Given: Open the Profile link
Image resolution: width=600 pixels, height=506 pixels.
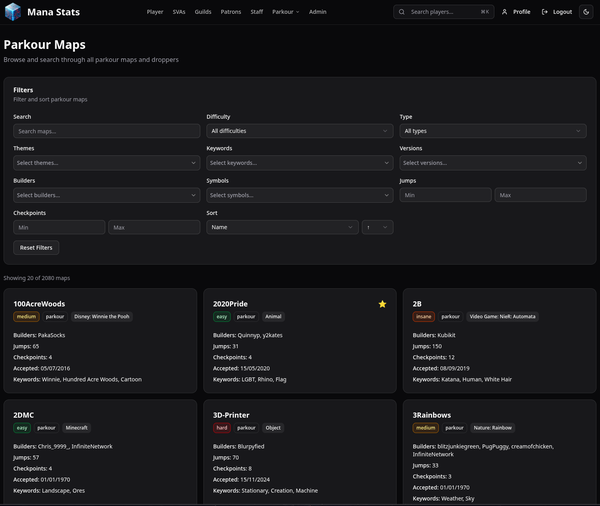Looking at the screenshot, I should click(x=516, y=12).
